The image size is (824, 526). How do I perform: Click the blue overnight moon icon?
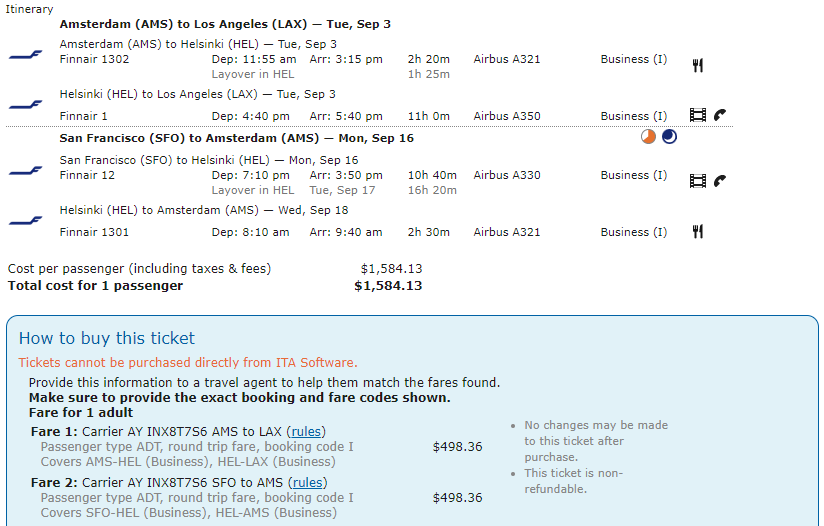(x=669, y=137)
